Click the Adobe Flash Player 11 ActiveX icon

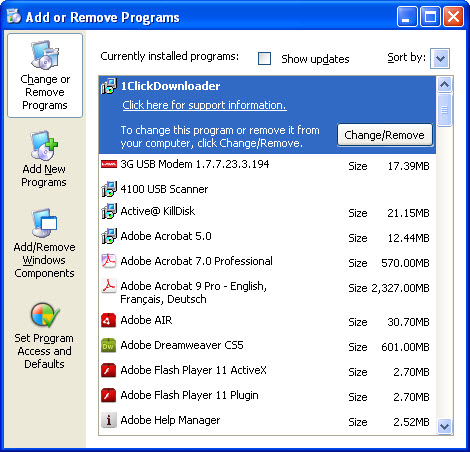click(109, 370)
